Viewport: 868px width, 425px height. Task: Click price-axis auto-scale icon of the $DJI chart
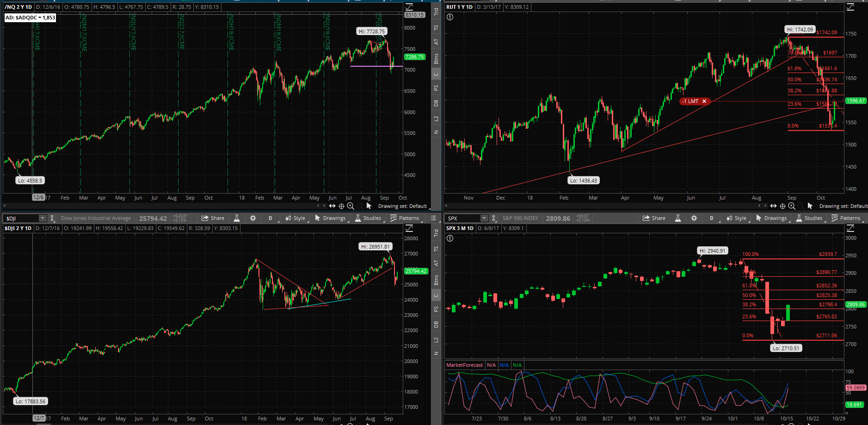(409, 228)
